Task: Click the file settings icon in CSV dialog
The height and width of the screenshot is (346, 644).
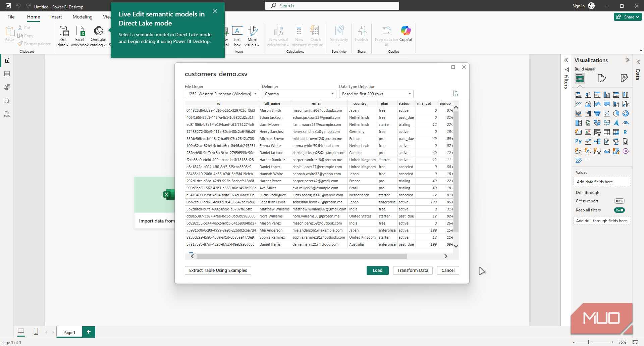Action: point(455,93)
